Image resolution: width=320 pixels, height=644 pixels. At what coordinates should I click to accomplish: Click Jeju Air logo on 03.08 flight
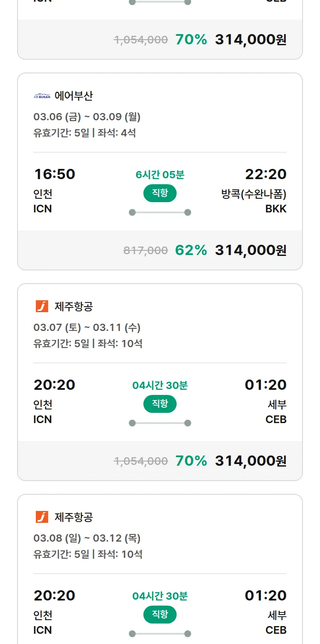[x=42, y=517]
